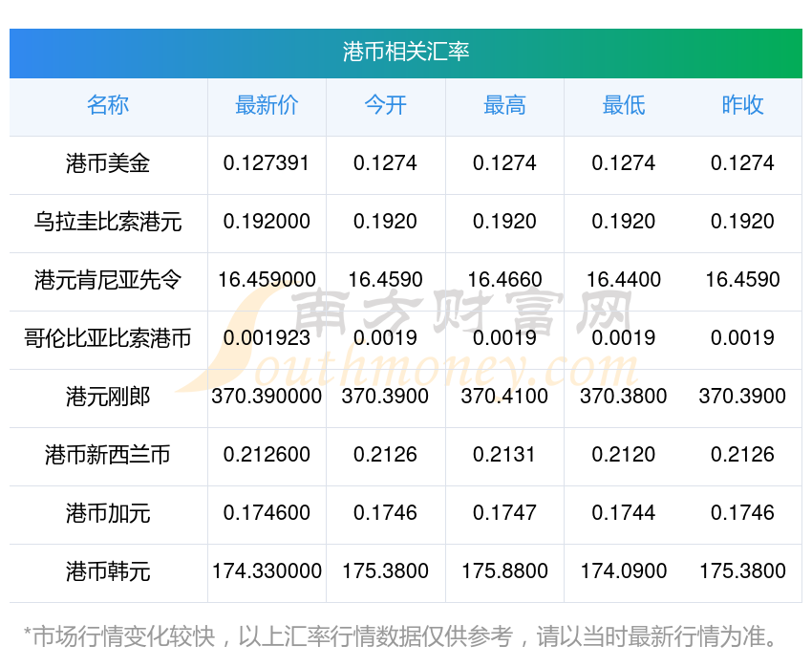812x667 pixels.
Task: Select the 港元刚郎 row name
Action: pyautogui.click(x=108, y=397)
